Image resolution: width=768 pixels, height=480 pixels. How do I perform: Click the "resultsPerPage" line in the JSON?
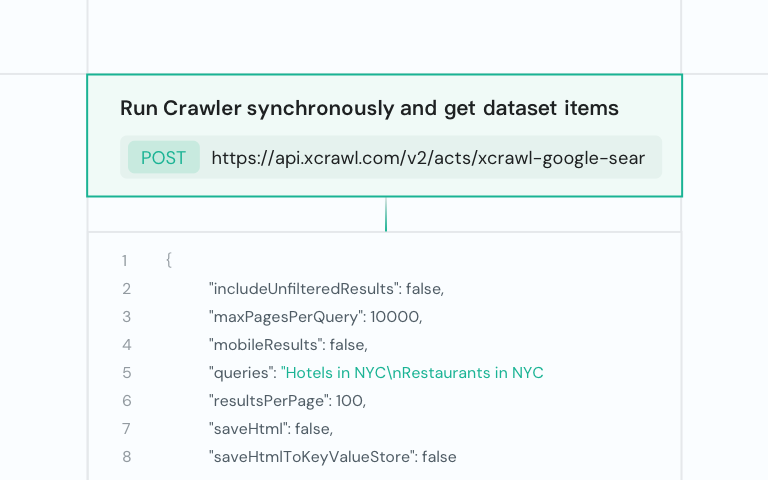pos(287,401)
